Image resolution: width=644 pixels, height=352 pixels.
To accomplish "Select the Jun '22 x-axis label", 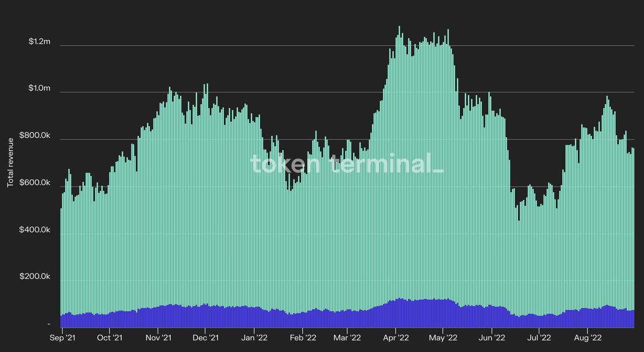I will (492, 338).
